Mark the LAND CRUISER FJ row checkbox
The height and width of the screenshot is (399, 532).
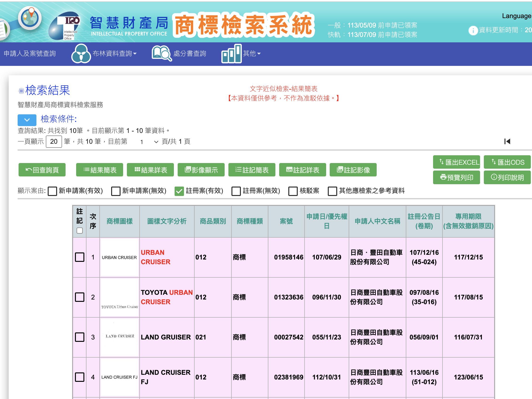click(80, 377)
